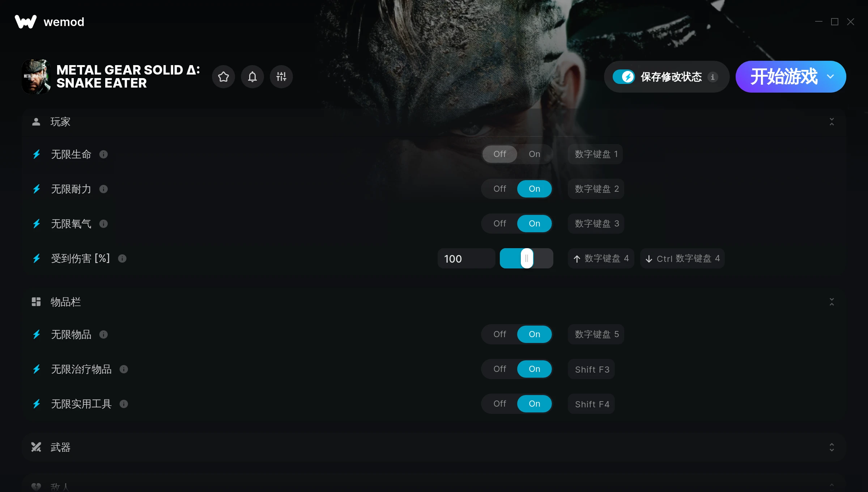This screenshot has width=868, height=492.
Task: Open the mod settings sliders icon
Action: (x=281, y=77)
